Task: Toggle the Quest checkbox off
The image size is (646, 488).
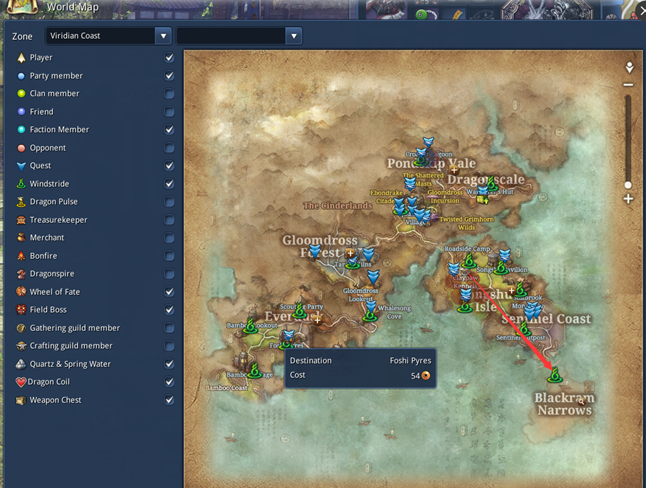Action: tap(169, 165)
